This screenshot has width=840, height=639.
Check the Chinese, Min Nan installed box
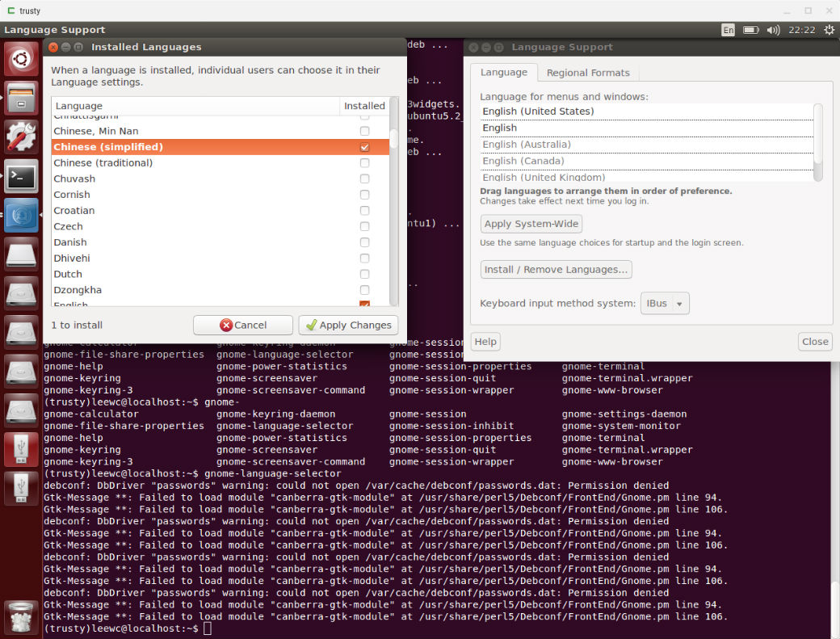tap(364, 131)
